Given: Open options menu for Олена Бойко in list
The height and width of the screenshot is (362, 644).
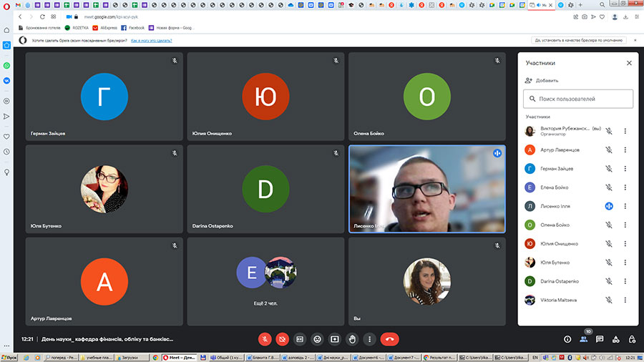Looking at the screenshot, I should [625, 225].
